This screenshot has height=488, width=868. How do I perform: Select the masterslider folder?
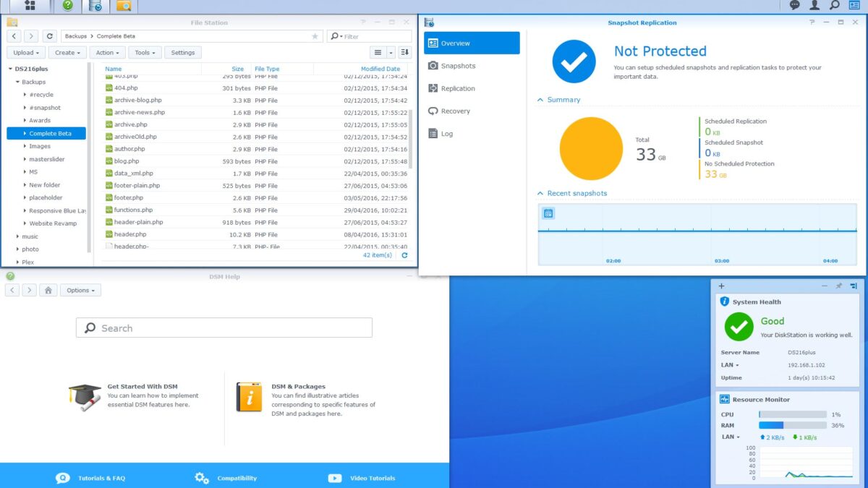coord(46,159)
